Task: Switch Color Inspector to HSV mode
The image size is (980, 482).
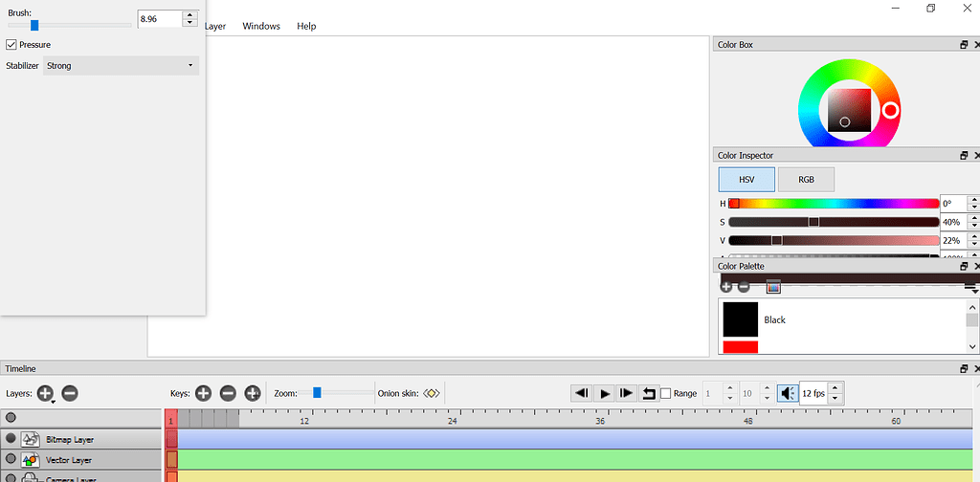Action: click(x=746, y=179)
